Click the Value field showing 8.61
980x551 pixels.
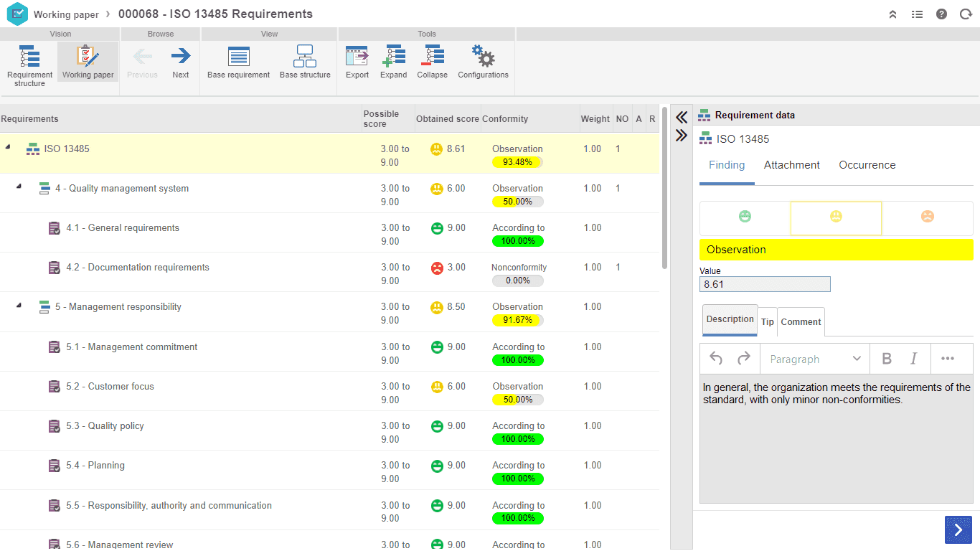pos(765,284)
